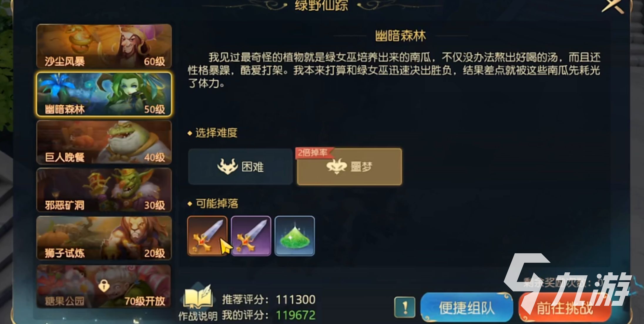The width and height of the screenshot is (644, 324).
Task: Click the 2倍掉率 ribbon tag
Action: (313, 153)
